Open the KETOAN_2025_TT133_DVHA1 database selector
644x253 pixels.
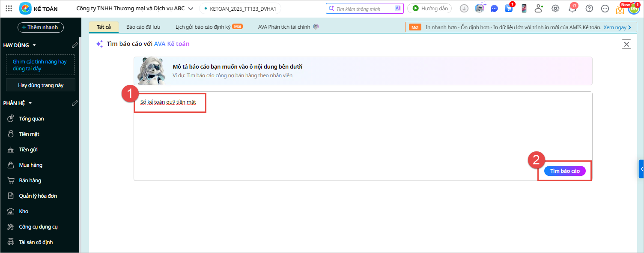pyautogui.click(x=240, y=9)
